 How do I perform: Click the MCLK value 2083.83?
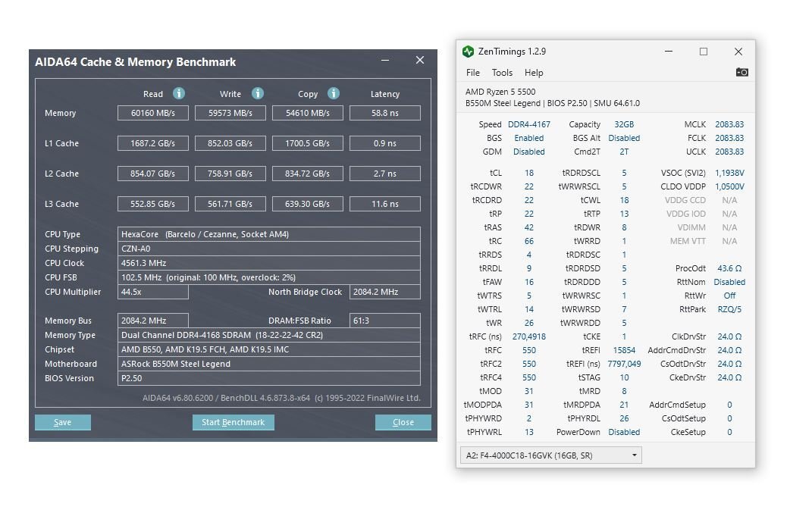point(729,124)
